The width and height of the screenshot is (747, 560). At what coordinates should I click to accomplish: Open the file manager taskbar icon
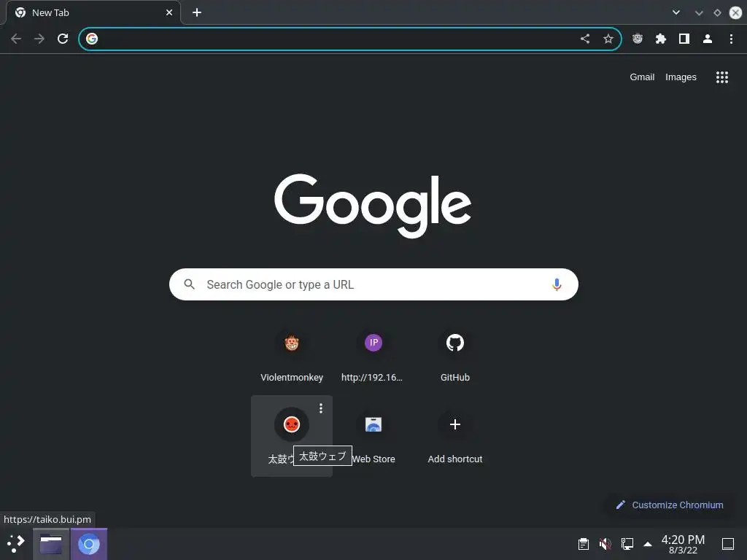pos(51,544)
